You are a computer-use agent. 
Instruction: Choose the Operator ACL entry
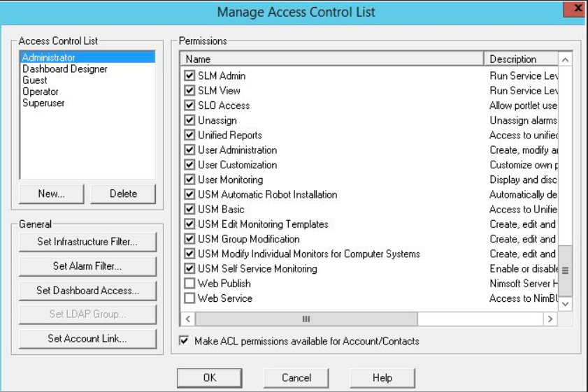pos(41,92)
